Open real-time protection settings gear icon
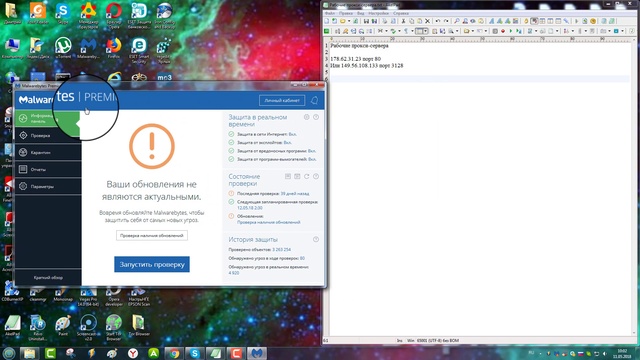Screen dimensions: 640x360 point(307,117)
